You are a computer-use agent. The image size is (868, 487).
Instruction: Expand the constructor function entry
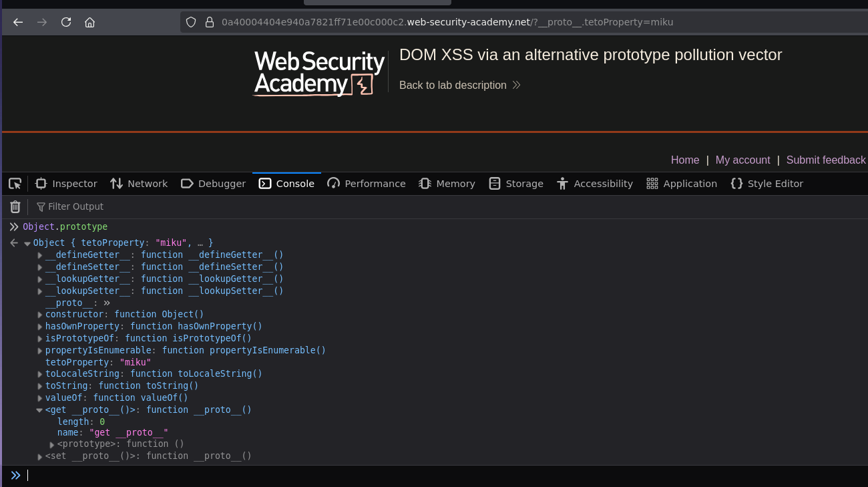click(40, 315)
